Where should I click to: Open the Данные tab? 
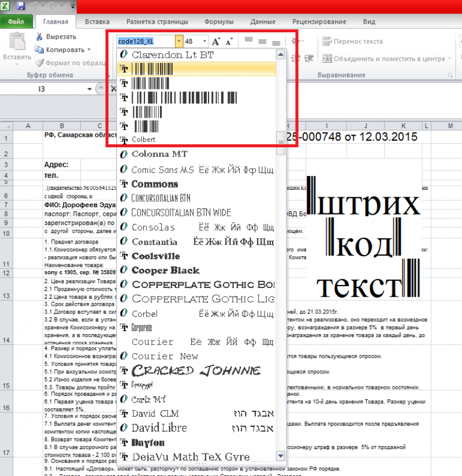tap(263, 21)
